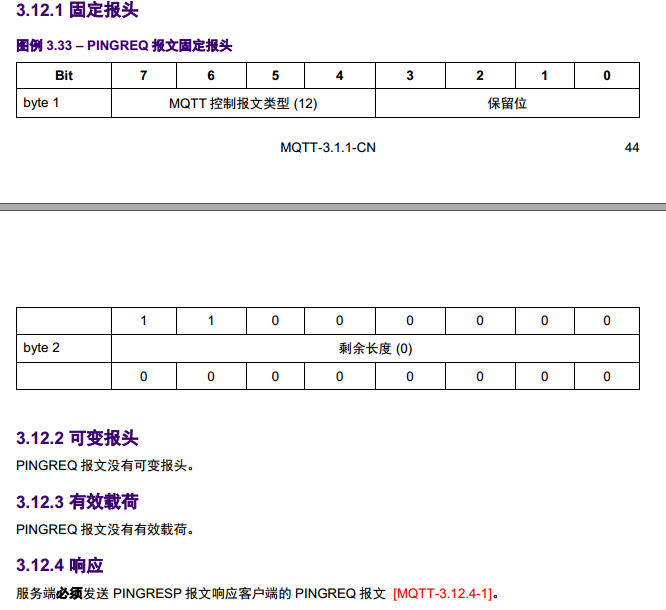Click the bit 7 column header cell
The height and width of the screenshot is (610, 666).
coord(144,76)
